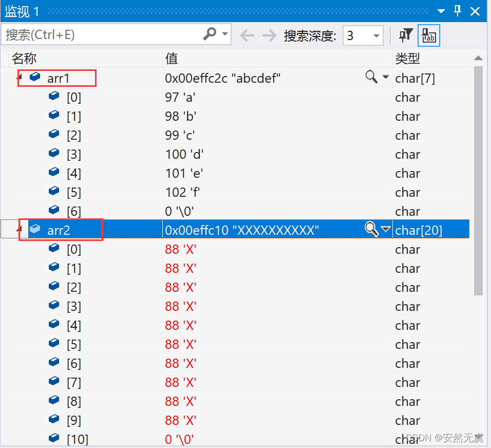491x448 pixels.
Task: Open visualizer dropdown arrow for arr2
Action: [386, 229]
